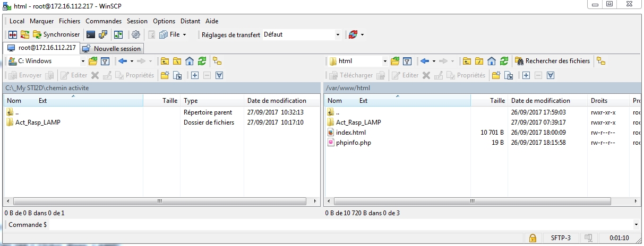Expand the reconnect session dropdown arrow
This screenshot has height=246, width=644.
pyautogui.click(x=362, y=34)
